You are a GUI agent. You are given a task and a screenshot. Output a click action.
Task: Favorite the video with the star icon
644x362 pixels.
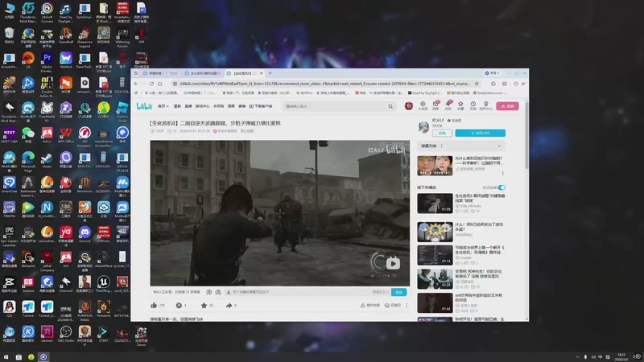point(204,306)
